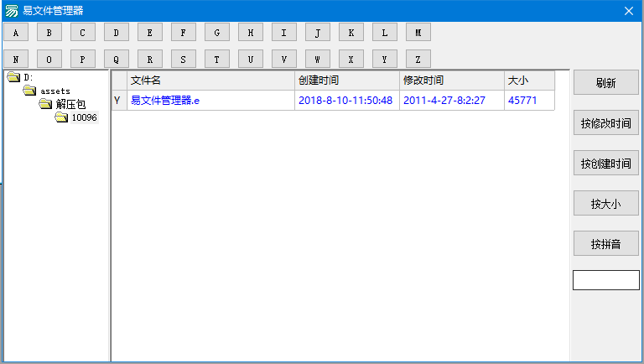Viewport: 644px width, 364px height.
Task: Click file size value 45771
Action: click(x=522, y=101)
